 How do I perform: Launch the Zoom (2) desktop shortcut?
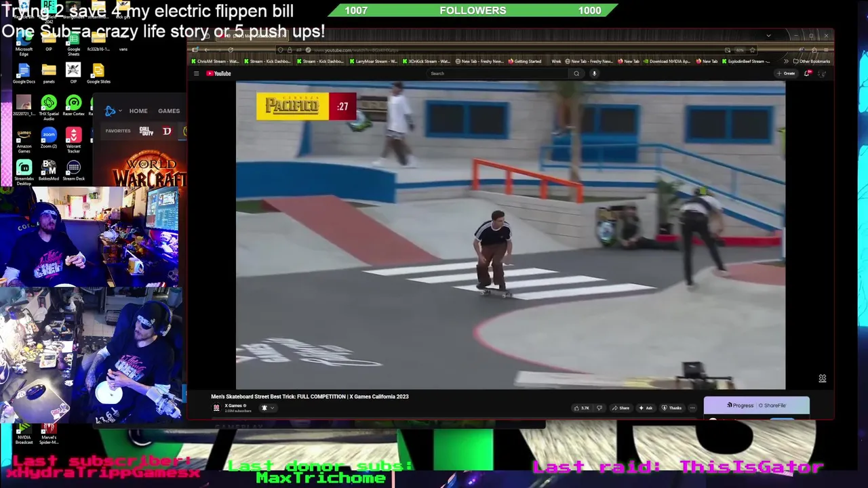(49, 138)
